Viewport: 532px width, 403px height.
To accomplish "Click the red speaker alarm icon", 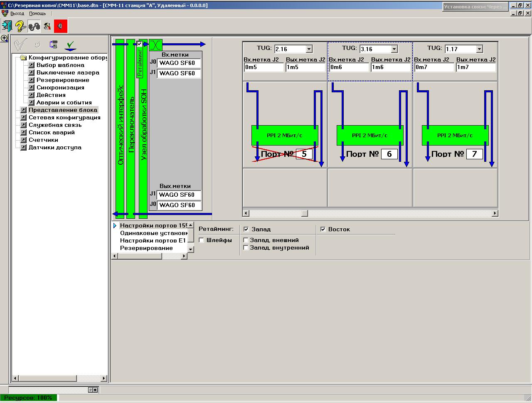I will click(x=61, y=26).
